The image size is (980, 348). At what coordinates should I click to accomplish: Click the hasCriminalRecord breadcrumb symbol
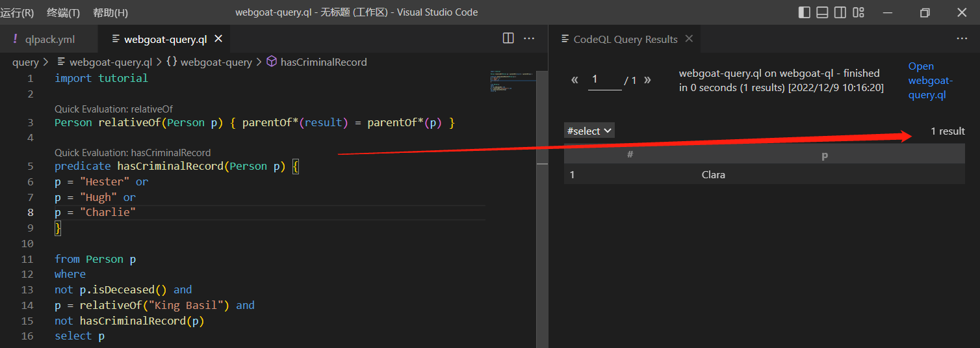point(323,62)
